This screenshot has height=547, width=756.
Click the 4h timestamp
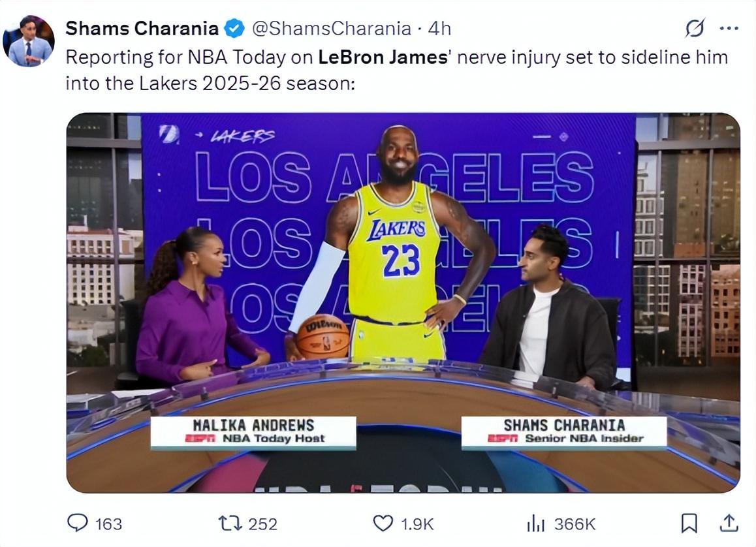click(439, 29)
